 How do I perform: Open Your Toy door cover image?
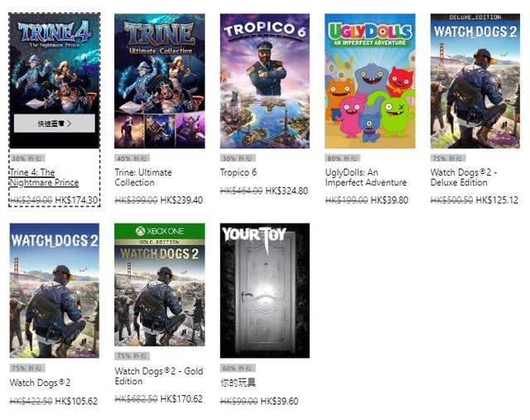tap(265, 291)
